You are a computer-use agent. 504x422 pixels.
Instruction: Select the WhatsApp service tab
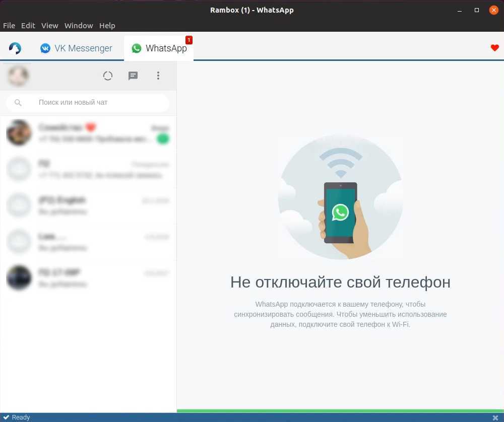pyautogui.click(x=159, y=48)
